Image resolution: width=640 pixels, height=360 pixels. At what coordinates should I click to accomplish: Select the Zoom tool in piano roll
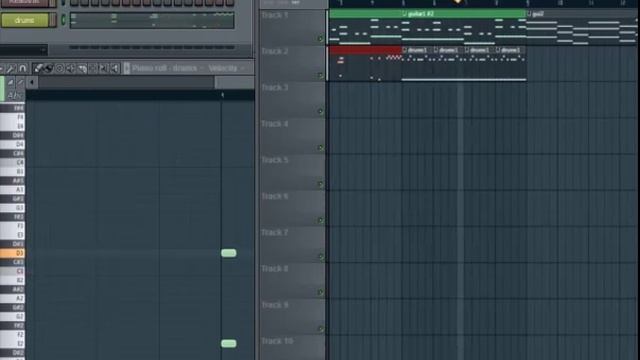104,68
